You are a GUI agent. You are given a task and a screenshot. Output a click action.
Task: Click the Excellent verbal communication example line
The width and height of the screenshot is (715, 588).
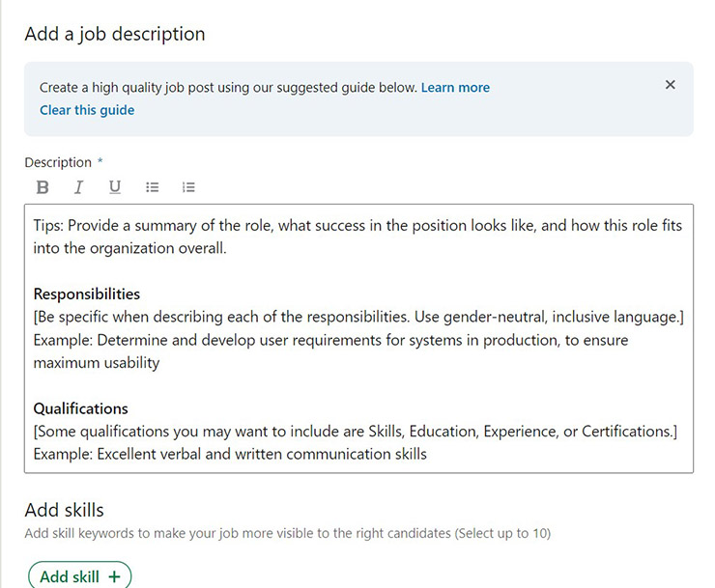point(230,454)
